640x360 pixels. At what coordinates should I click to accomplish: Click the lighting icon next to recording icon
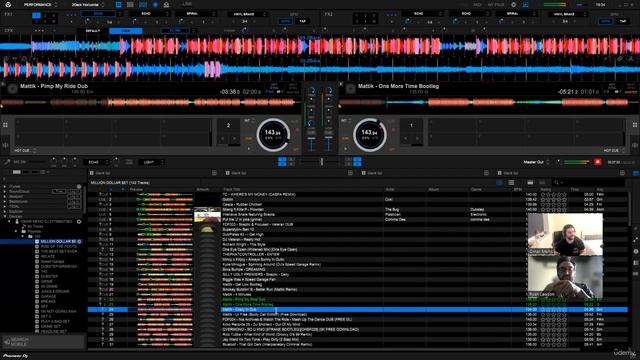pyautogui.click(x=166, y=5)
